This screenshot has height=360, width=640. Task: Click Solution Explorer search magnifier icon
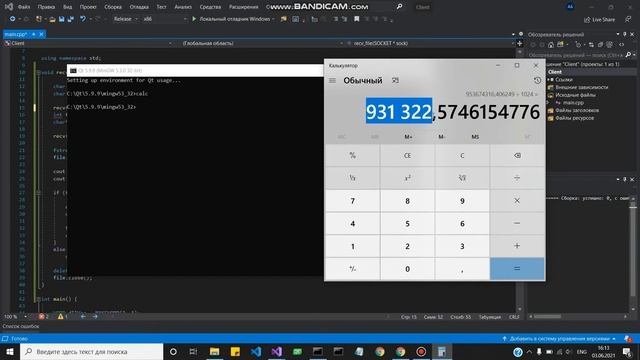coord(628,55)
